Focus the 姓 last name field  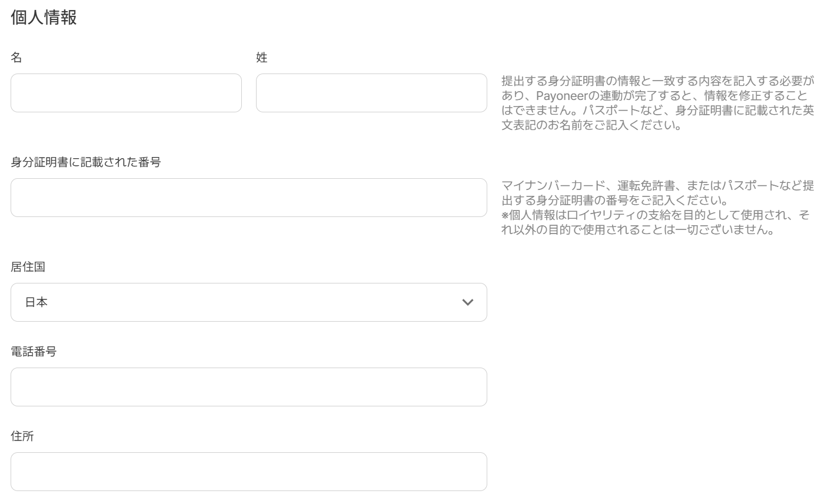371,93
